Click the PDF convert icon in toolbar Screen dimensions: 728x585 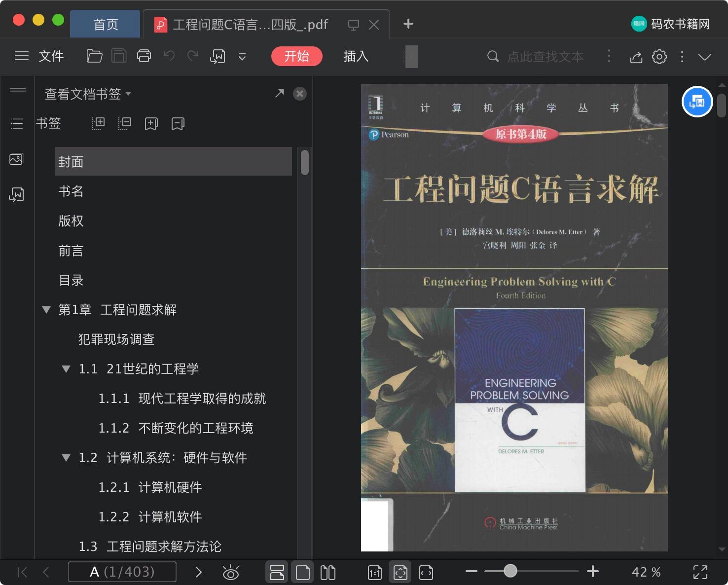pos(218,56)
